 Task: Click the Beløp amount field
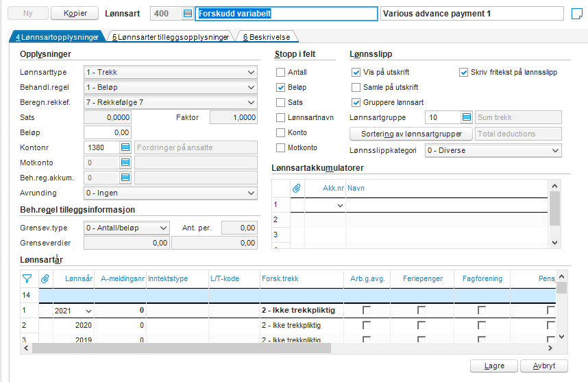pyautogui.click(x=107, y=132)
